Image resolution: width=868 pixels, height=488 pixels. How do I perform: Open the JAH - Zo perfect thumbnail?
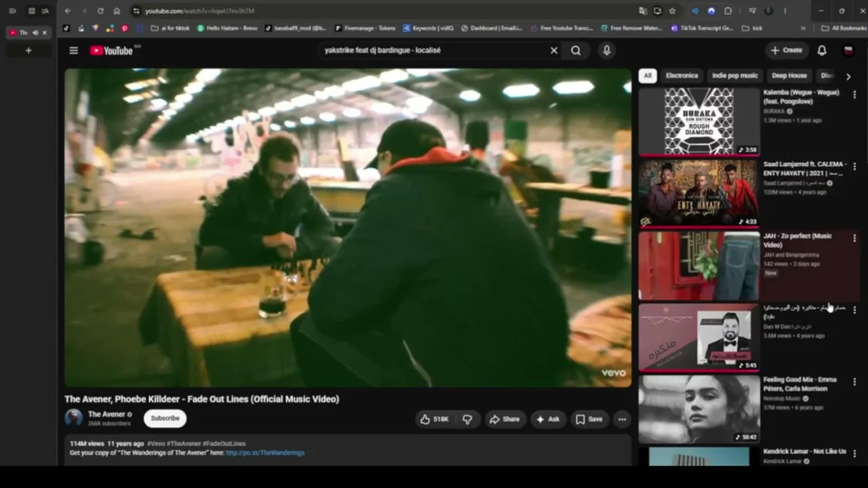point(699,266)
